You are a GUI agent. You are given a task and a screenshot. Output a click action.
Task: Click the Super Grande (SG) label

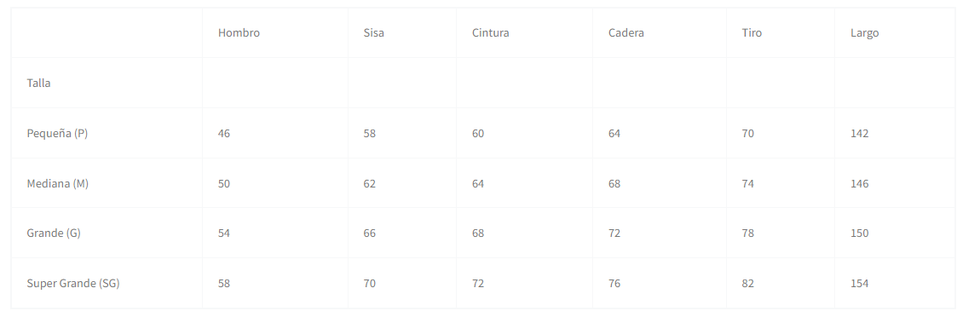click(73, 283)
